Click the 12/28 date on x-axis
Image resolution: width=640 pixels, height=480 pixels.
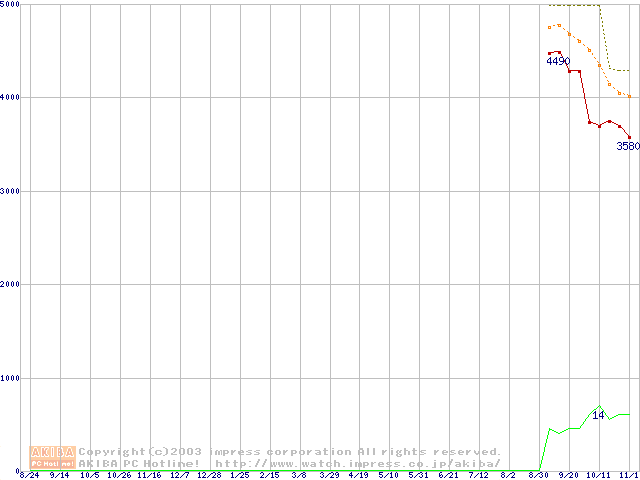209,475
